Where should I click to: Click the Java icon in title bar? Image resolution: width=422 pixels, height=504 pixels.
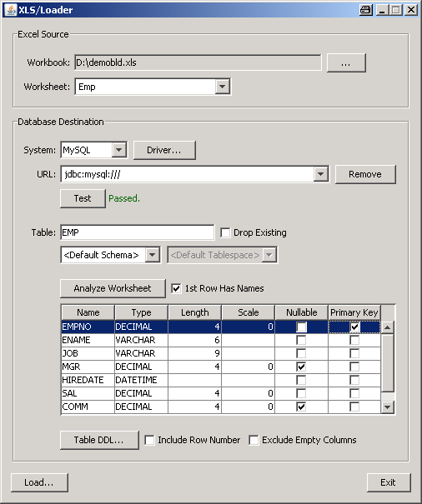pos(11,10)
